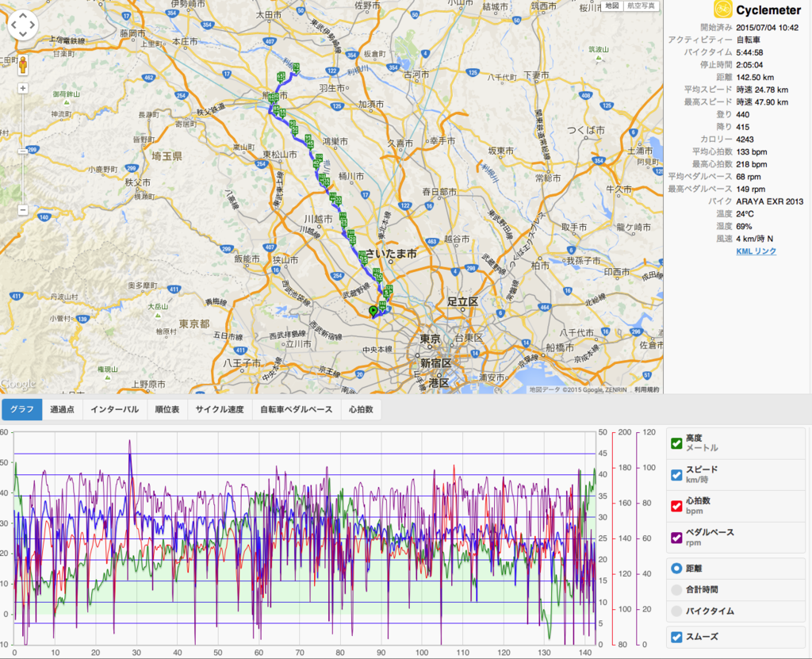Click the ARAYA EXR 2013 bike name
812x659 pixels.
tap(769, 201)
